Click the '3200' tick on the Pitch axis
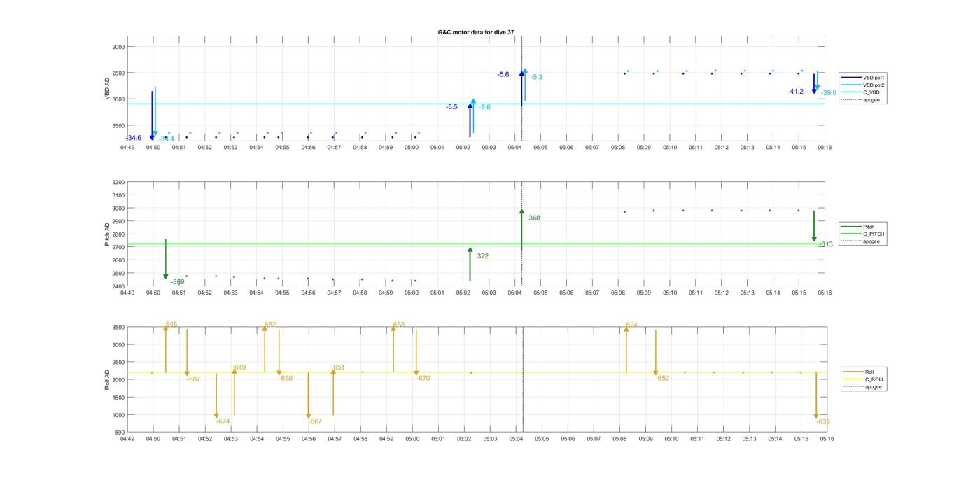 pyautogui.click(x=118, y=182)
